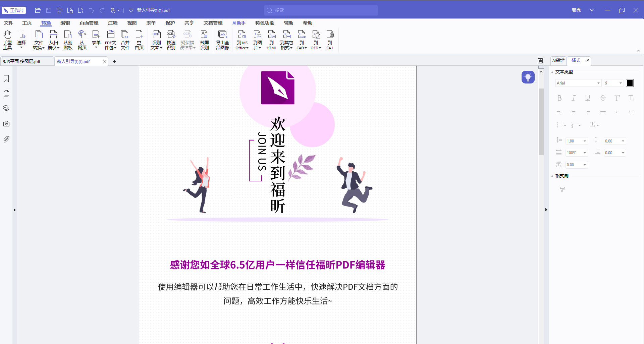Create PDF from clipboard (从剪贴板)
The width and height of the screenshot is (644, 344).
pos(68,40)
